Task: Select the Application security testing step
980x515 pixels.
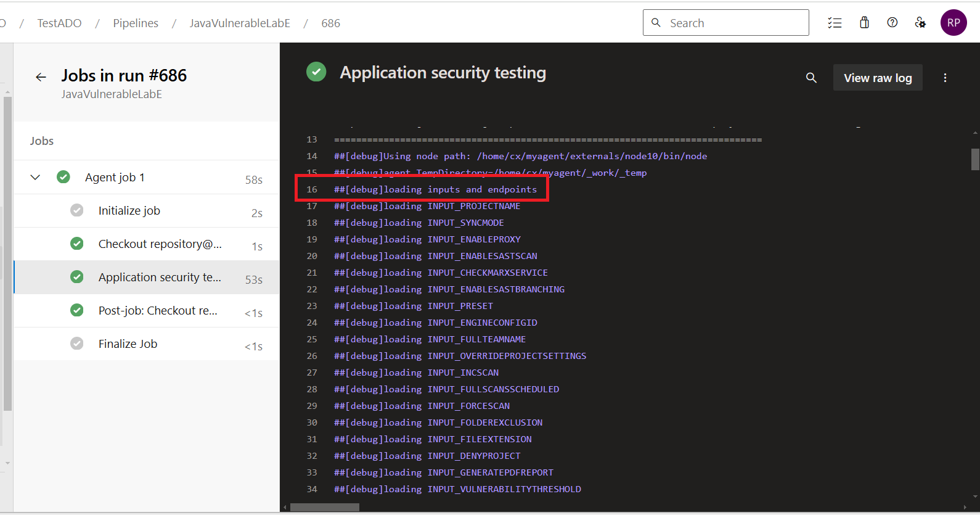Action: click(147, 278)
